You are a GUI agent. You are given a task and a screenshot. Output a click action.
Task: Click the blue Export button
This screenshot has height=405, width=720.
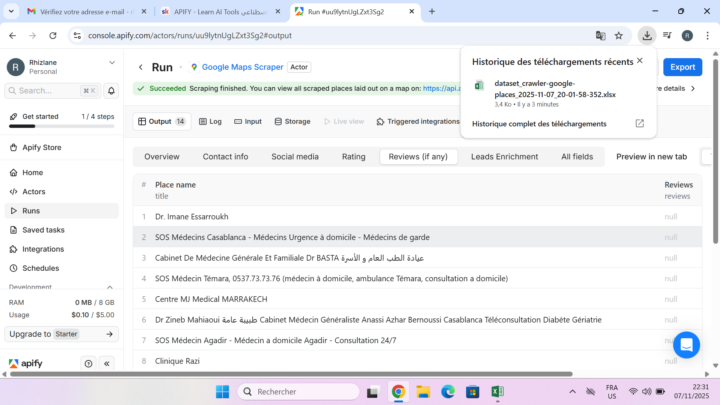682,67
